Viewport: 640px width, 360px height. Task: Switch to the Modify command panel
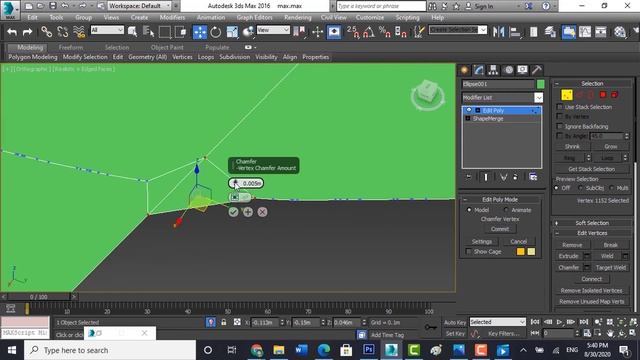point(479,70)
